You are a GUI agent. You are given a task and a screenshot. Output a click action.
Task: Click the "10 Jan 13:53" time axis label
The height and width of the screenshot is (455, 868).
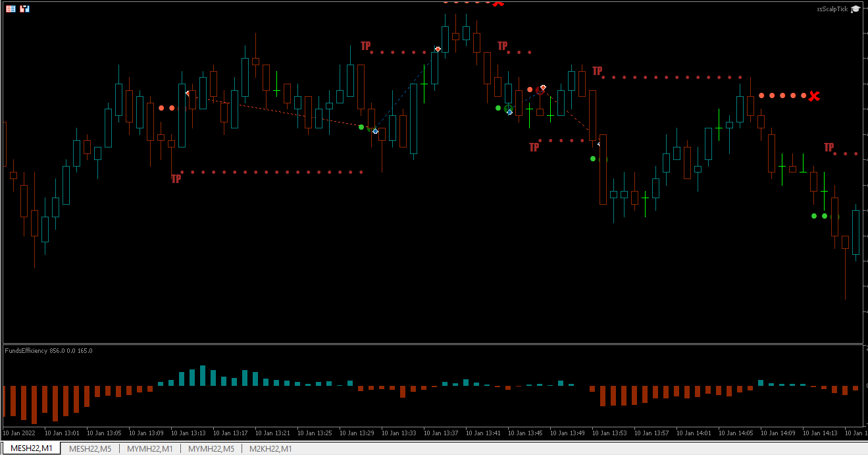pyautogui.click(x=609, y=433)
